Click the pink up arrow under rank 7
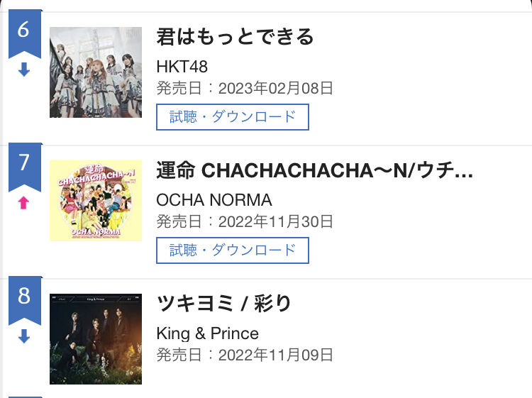532x398 pixels. [24, 203]
